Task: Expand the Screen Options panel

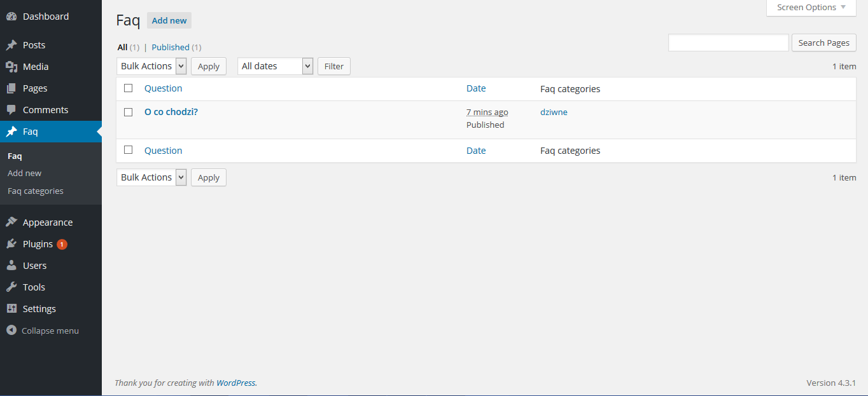Action: click(x=811, y=8)
